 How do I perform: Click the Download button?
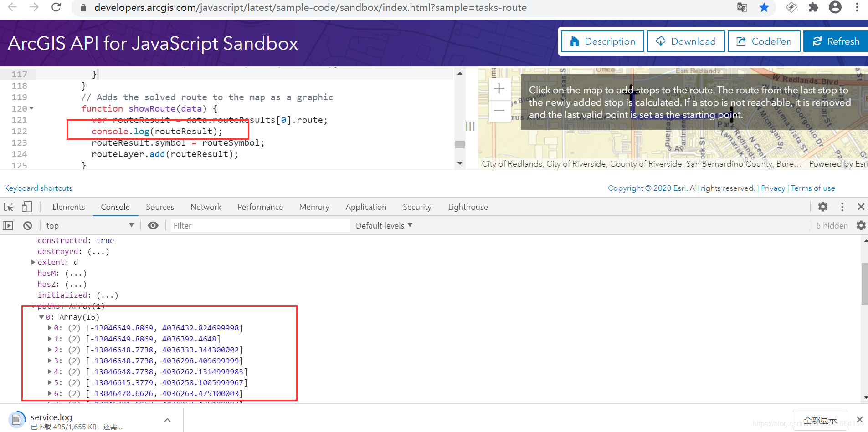[686, 41]
